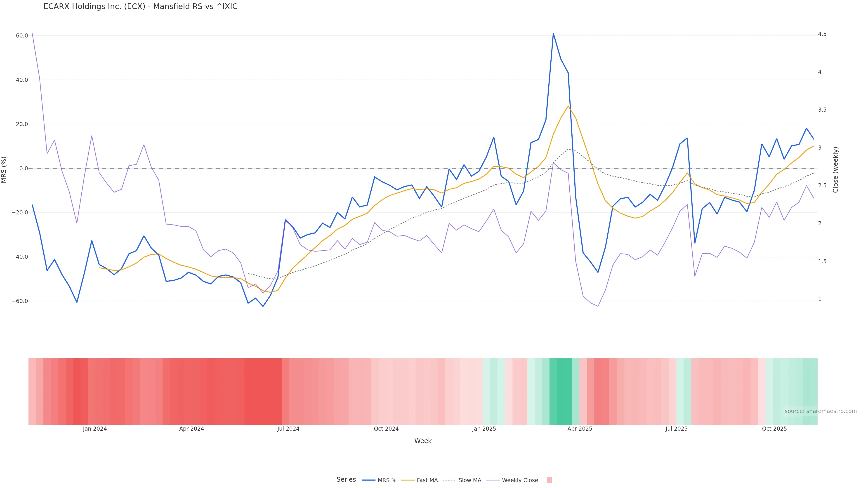Click the 4.5 right axis tick label
This screenshot has width=868, height=488.
822,34
